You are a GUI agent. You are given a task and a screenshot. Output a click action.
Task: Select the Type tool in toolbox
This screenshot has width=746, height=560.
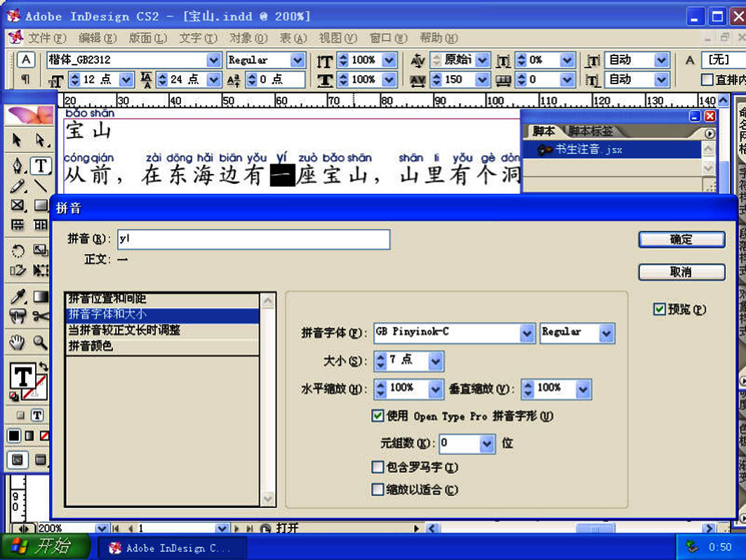click(41, 166)
